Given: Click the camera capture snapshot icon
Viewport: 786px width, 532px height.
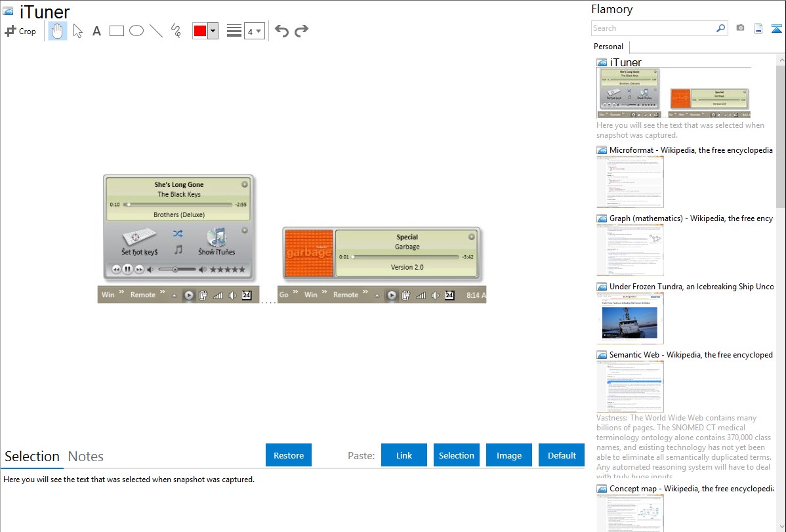Looking at the screenshot, I should pyautogui.click(x=740, y=28).
